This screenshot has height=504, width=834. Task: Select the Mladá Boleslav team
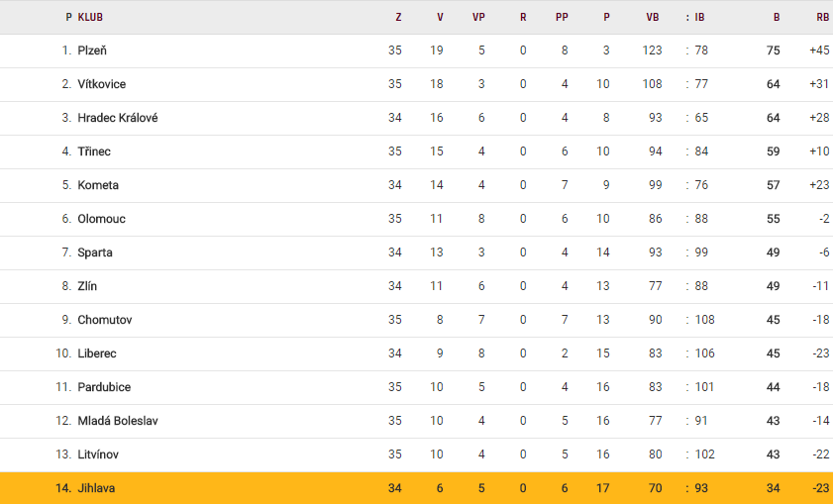pos(118,421)
